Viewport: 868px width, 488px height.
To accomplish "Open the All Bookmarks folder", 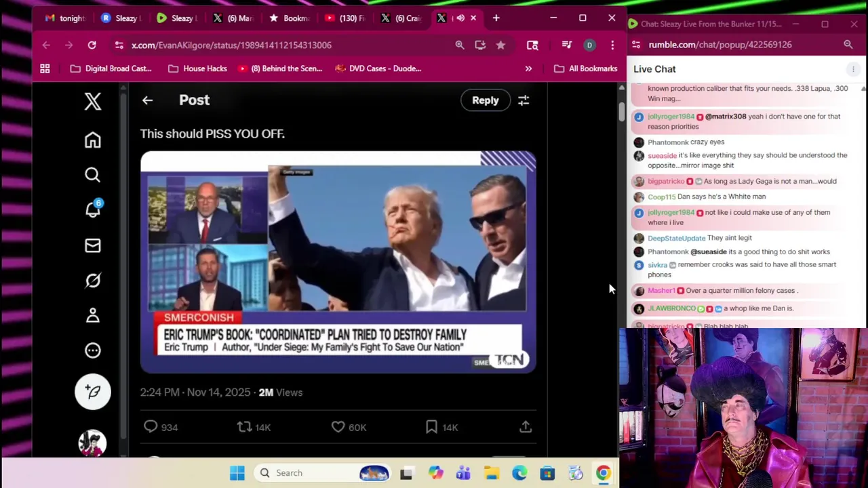I will tap(586, 68).
